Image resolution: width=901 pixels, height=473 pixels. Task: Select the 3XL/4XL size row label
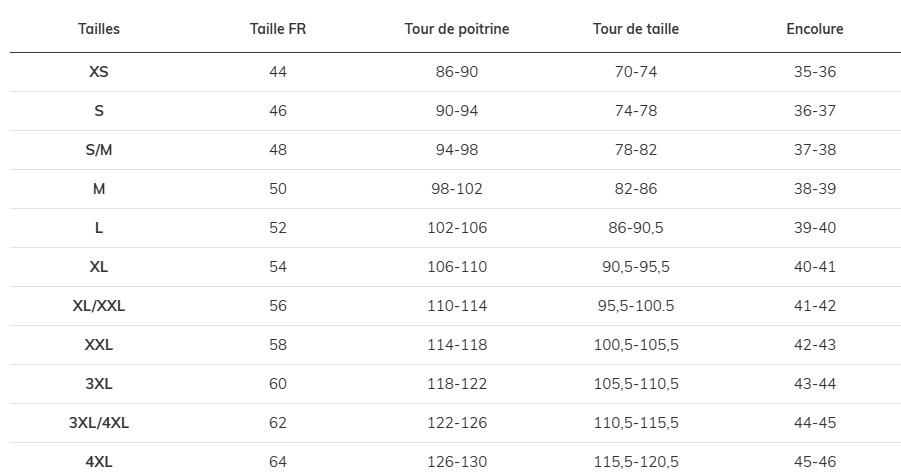pyautogui.click(x=99, y=423)
